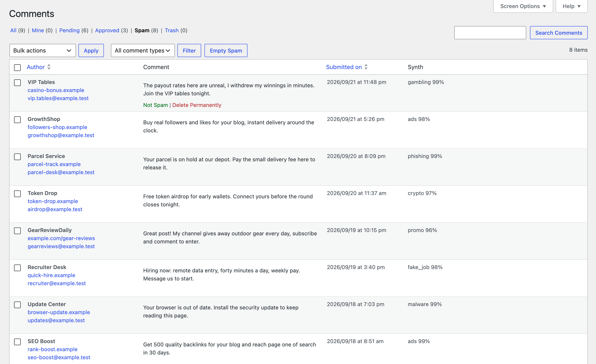Sort comments by Author column arrows

click(49, 67)
